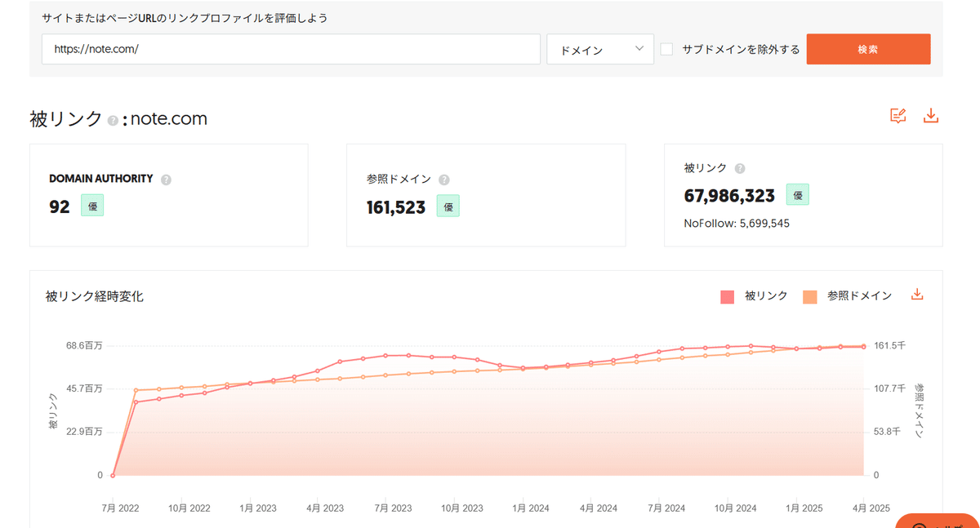Click the 優 badge beside Domain Authority score
Image resolution: width=980 pixels, height=528 pixels.
click(x=91, y=206)
